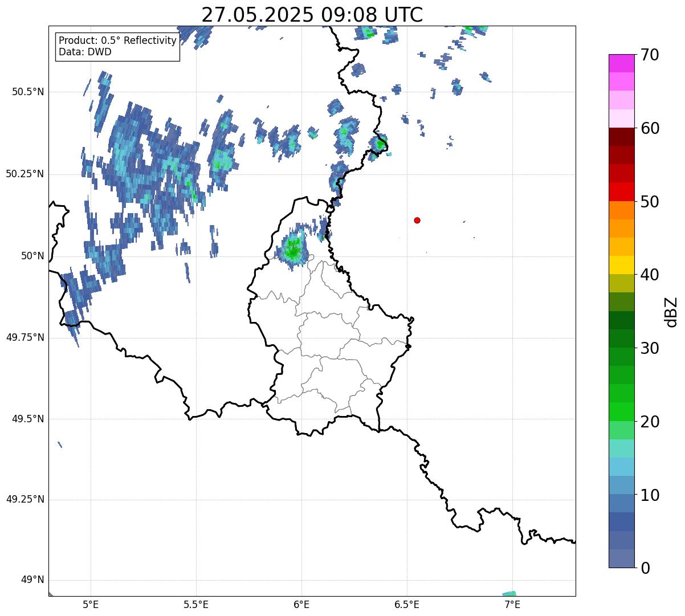Viewport: 685px width, 616px height.
Task: Click the bright green colorbar segment above 20
Action: click(622, 411)
